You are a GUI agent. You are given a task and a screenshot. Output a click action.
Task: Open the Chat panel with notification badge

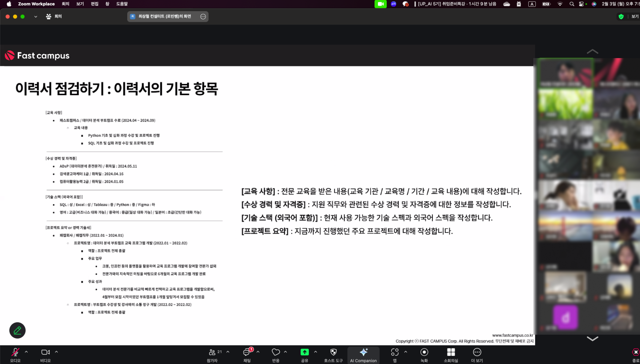point(247,352)
